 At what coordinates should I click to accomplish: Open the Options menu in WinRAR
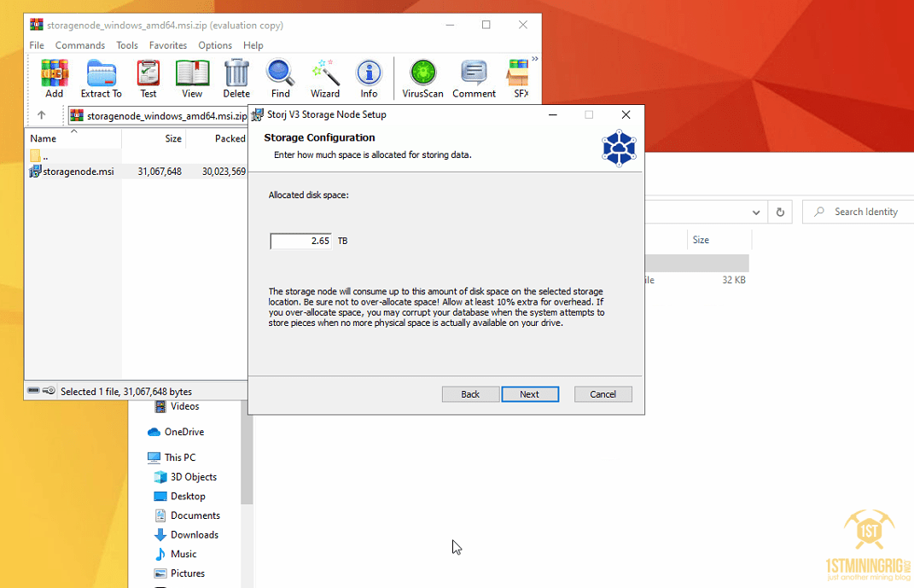(x=215, y=45)
